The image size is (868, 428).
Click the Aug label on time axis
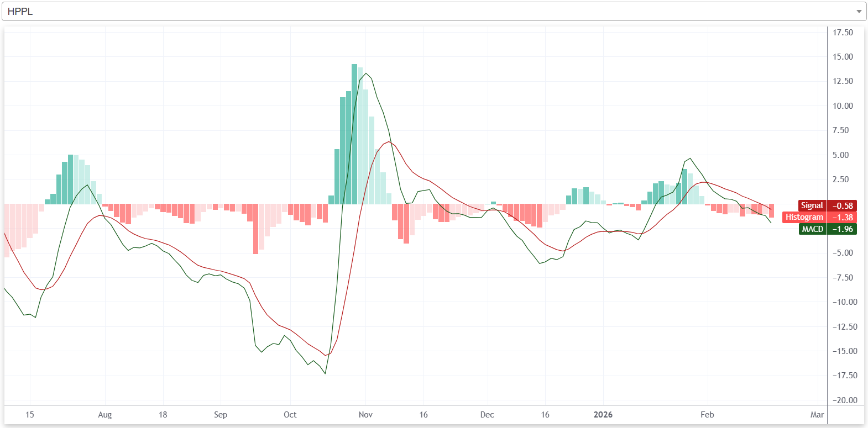pyautogui.click(x=104, y=415)
